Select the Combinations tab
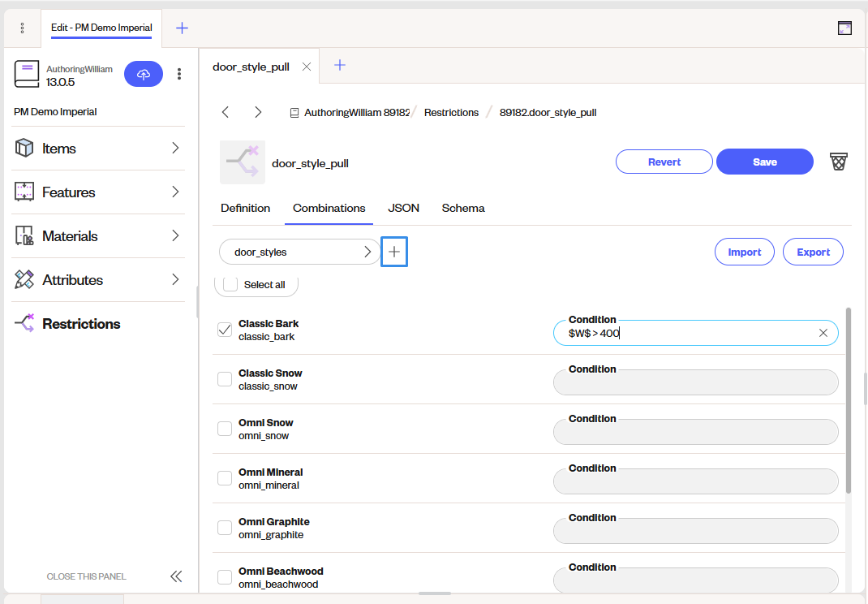The width and height of the screenshot is (868, 604). pos(329,209)
